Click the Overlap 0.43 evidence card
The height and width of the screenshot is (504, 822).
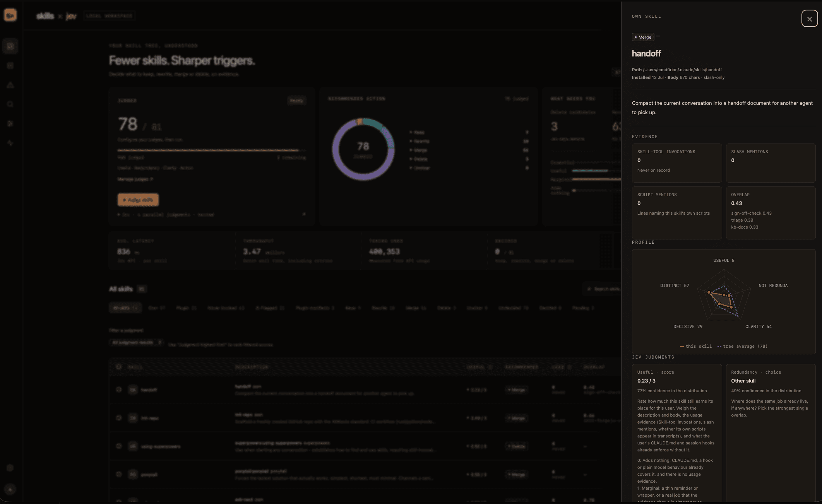(x=771, y=213)
